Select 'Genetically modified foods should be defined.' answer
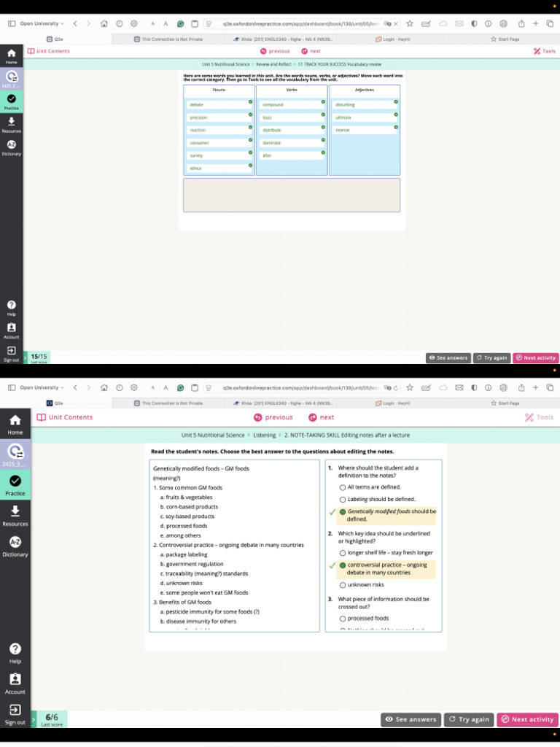Screen dimensions: 560x747 click(x=388, y=515)
